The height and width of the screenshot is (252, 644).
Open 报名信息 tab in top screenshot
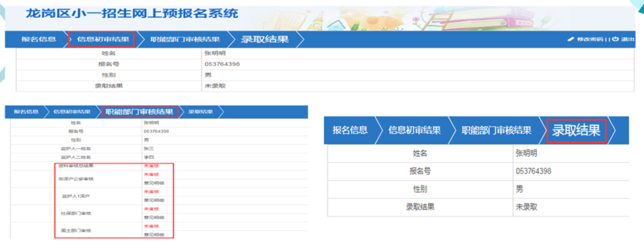coord(39,39)
